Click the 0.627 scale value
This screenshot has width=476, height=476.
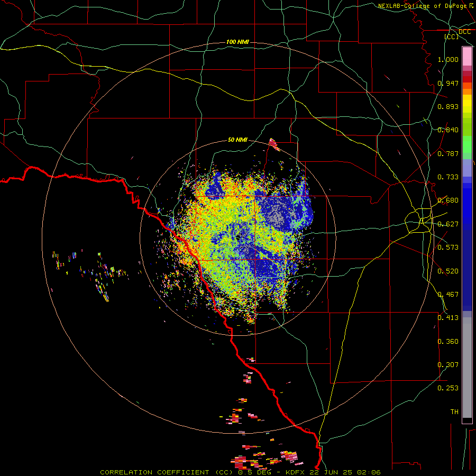click(448, 224)
